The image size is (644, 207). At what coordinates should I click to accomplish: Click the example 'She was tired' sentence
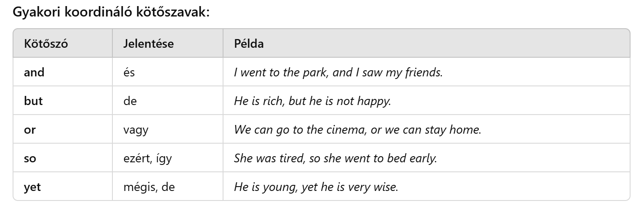click(335, 158)
